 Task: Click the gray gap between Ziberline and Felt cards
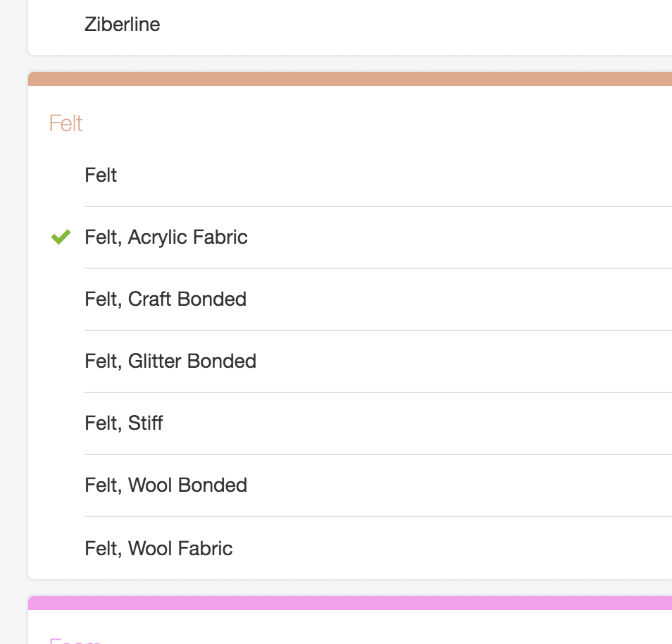(349, 63)
